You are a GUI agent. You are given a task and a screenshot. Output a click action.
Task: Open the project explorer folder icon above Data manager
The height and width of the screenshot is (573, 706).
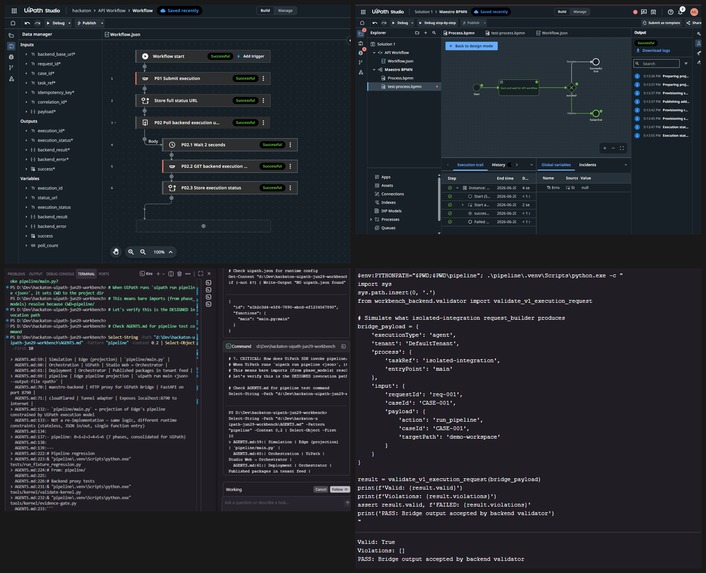pyautogui.click(x=11, y=35)
